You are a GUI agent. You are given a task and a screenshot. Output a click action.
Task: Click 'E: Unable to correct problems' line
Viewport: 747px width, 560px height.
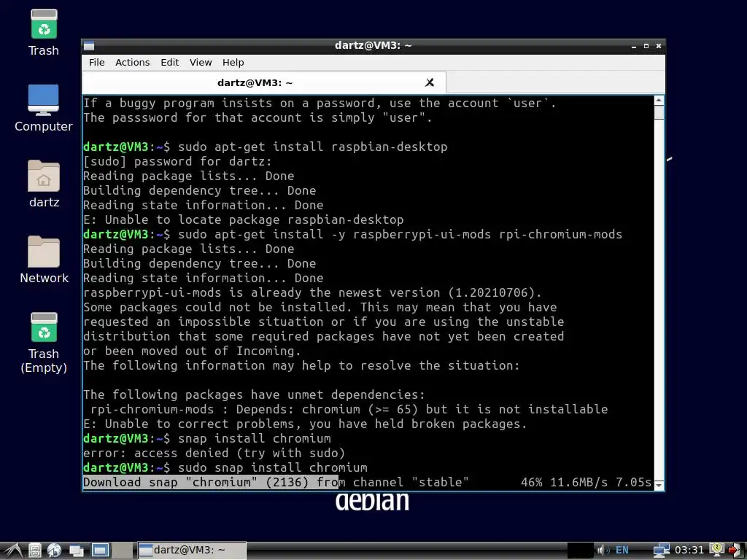(x=305, y=424)
